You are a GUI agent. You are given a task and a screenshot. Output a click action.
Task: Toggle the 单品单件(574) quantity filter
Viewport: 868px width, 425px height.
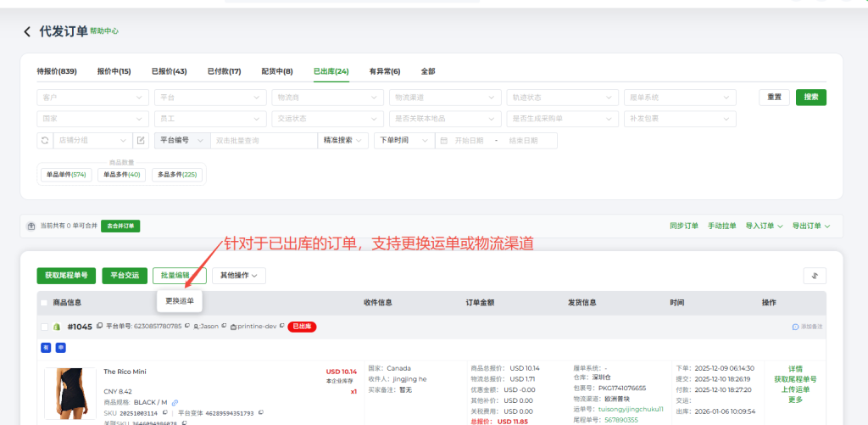pos(66,175)
